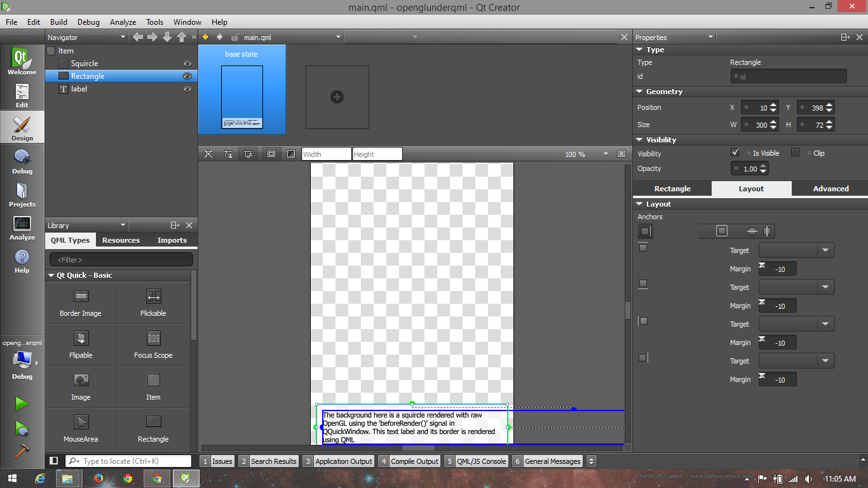Move item up in Navigator

tap(182, 37)
